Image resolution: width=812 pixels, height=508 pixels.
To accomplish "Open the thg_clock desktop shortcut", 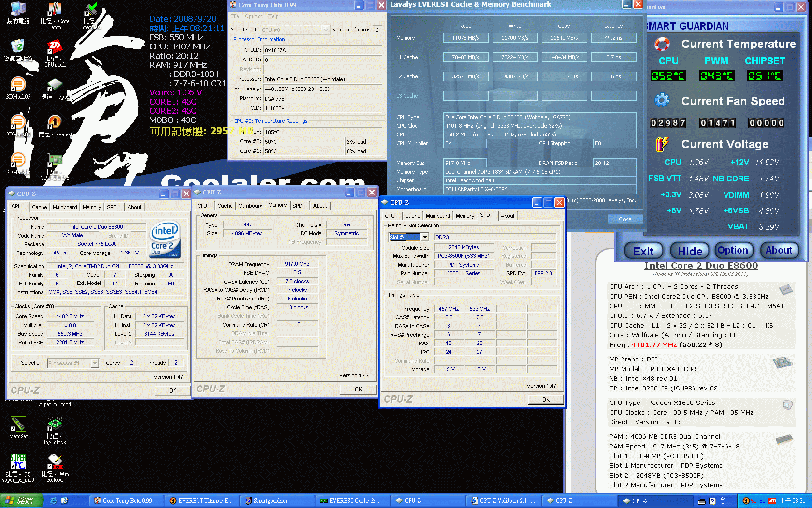I will tap(55, 430).
